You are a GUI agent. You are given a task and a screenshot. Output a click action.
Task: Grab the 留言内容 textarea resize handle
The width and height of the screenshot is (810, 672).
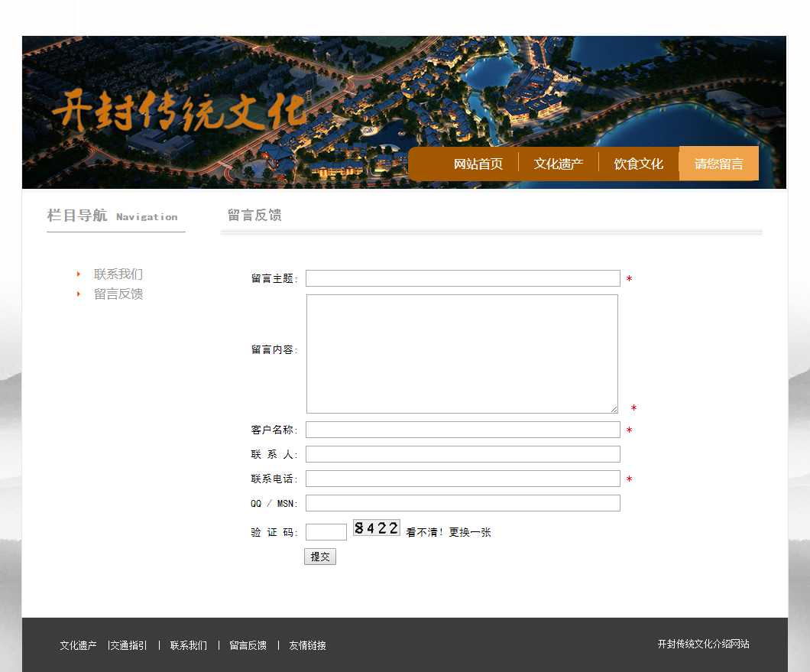pyautogui.click(x=614, y=409)
